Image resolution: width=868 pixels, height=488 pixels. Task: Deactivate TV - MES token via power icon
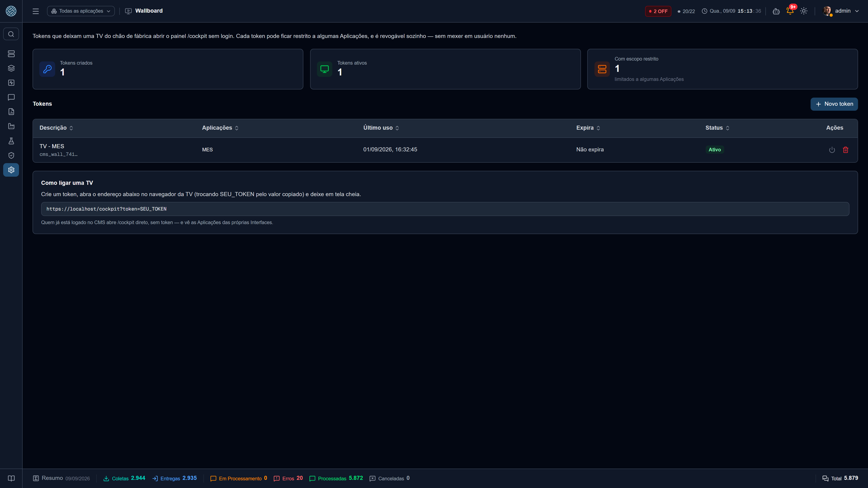[832, 150]
